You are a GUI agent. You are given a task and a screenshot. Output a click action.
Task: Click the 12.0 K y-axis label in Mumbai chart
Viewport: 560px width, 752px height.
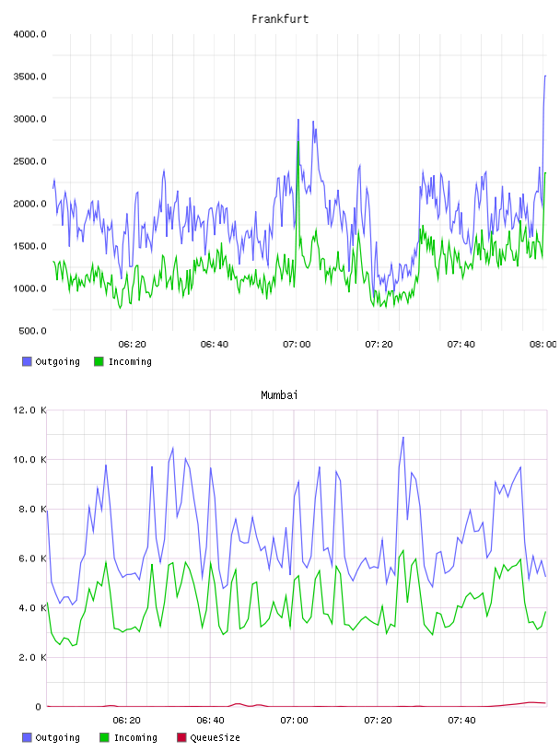(x=29, y=410)
